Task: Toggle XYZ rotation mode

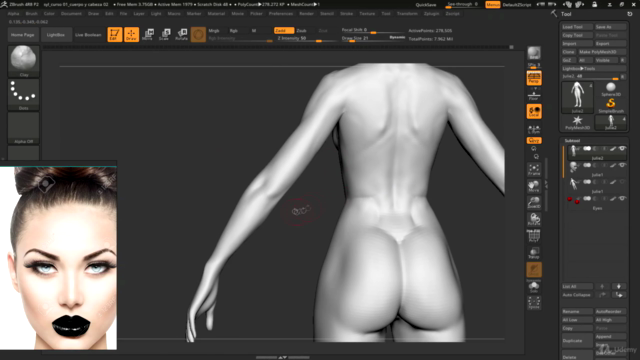Action: point(534,140)
